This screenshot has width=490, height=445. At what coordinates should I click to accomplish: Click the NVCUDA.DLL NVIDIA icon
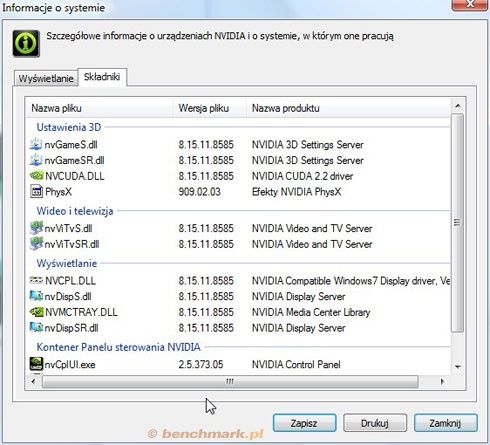[36, 176]
